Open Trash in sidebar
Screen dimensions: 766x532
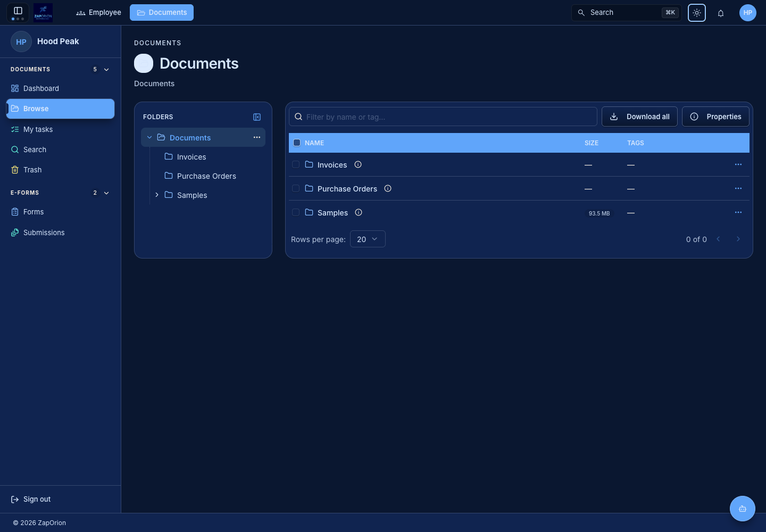point(60,170)
